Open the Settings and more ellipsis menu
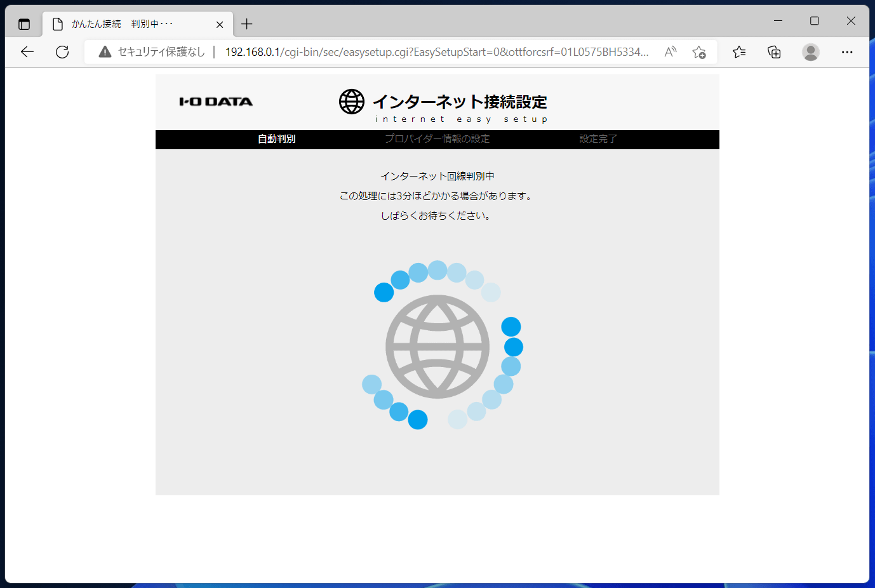This screenshot has width=875, height=588. pyautogui.click(x=847, y=52)
